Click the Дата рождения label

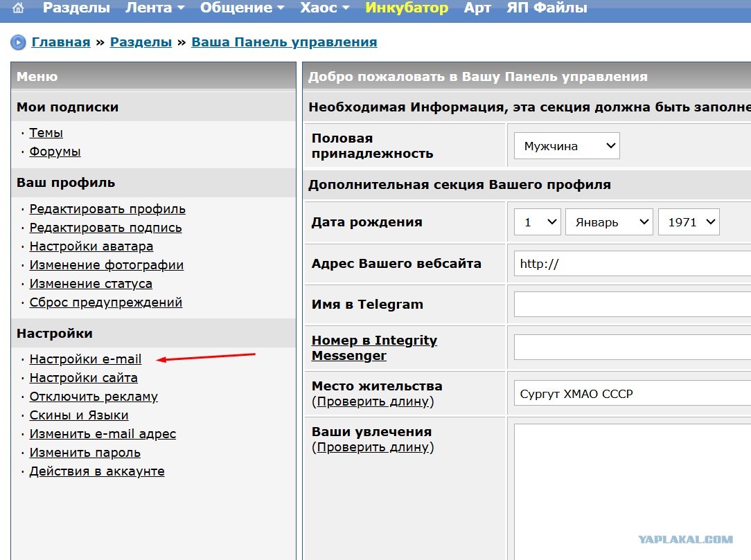pos(367,222)
